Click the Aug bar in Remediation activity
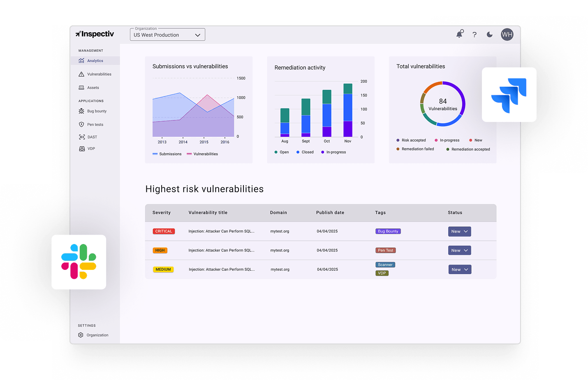 (x=285, y=122)
